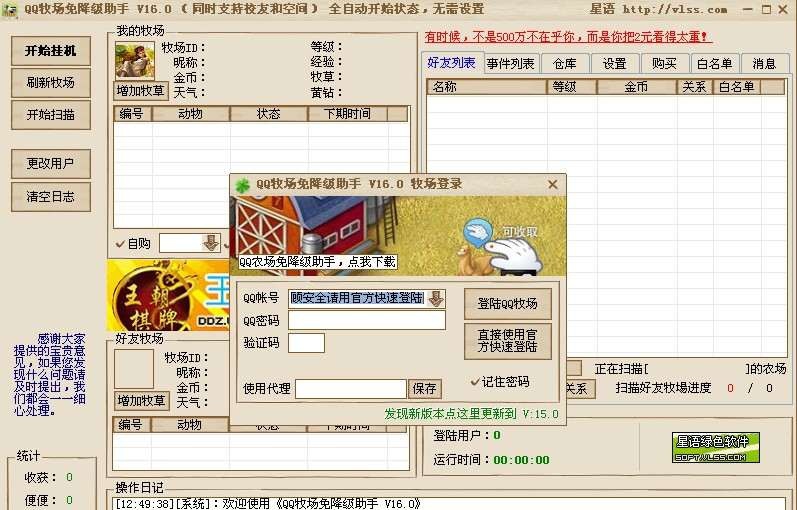
Task: Click the 动物 column header in 我的牧场
Action: point(191,113)
